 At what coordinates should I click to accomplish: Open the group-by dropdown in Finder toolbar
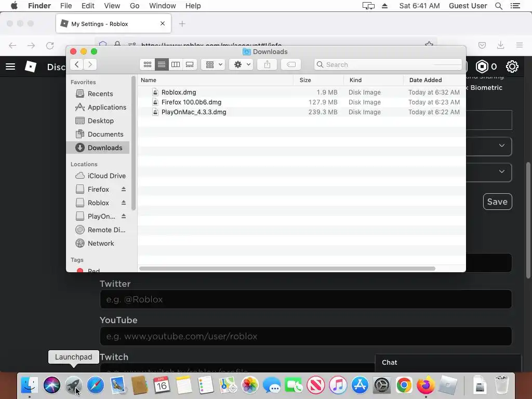point(214,64)
